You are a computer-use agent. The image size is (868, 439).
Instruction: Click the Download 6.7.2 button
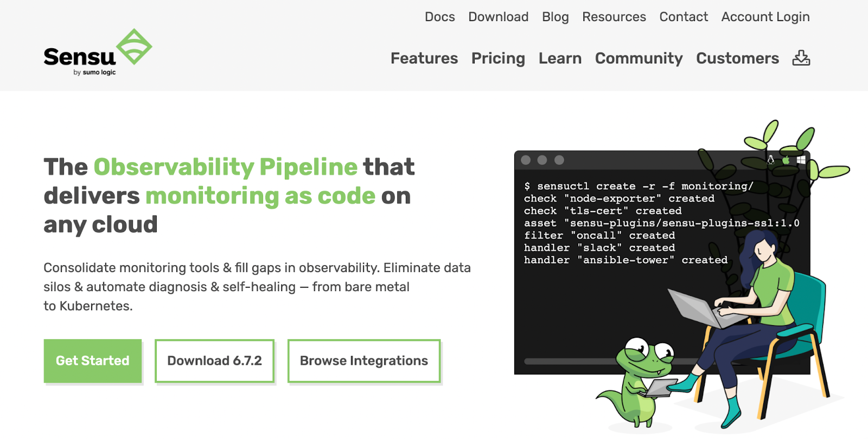point(214,361)
